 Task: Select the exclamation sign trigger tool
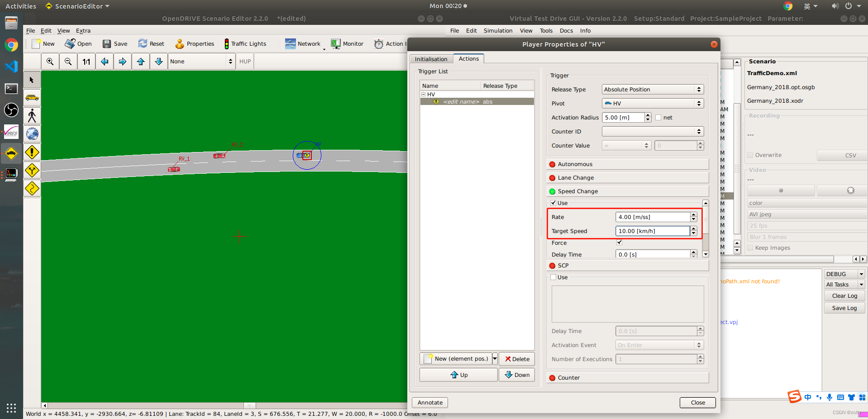point(32,152)
